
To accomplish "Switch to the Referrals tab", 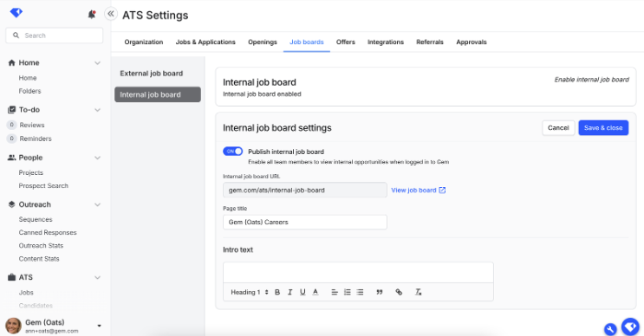I will (430, 42).
